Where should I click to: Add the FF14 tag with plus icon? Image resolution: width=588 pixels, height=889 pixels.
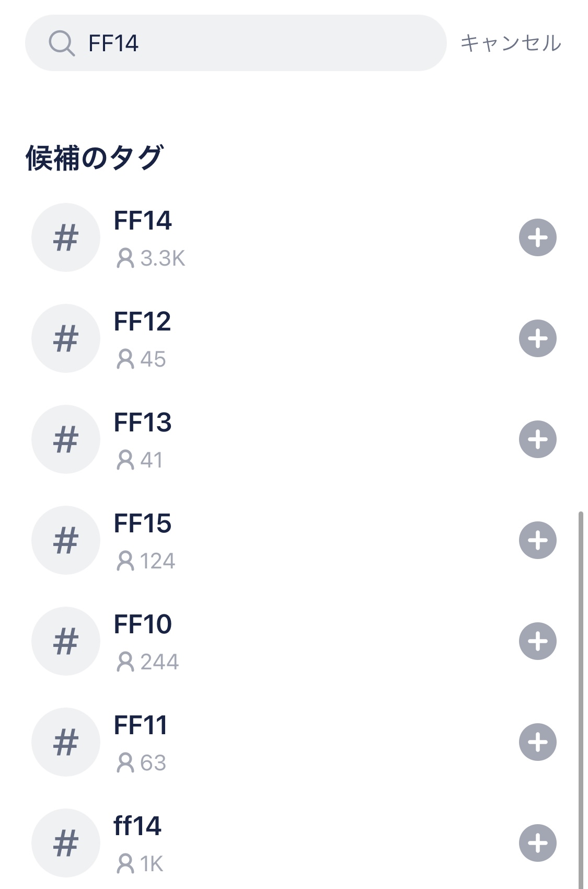(x=537, y=237)
